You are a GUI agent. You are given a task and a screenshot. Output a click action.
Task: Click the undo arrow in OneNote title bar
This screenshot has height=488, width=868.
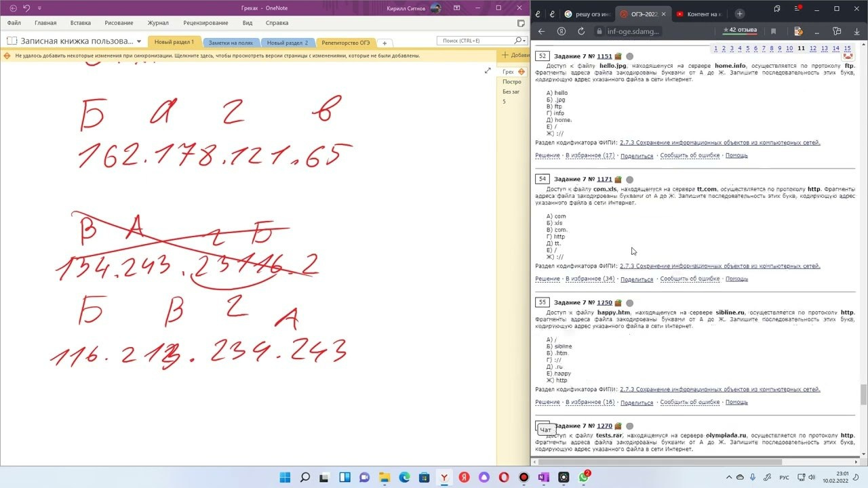26,8
